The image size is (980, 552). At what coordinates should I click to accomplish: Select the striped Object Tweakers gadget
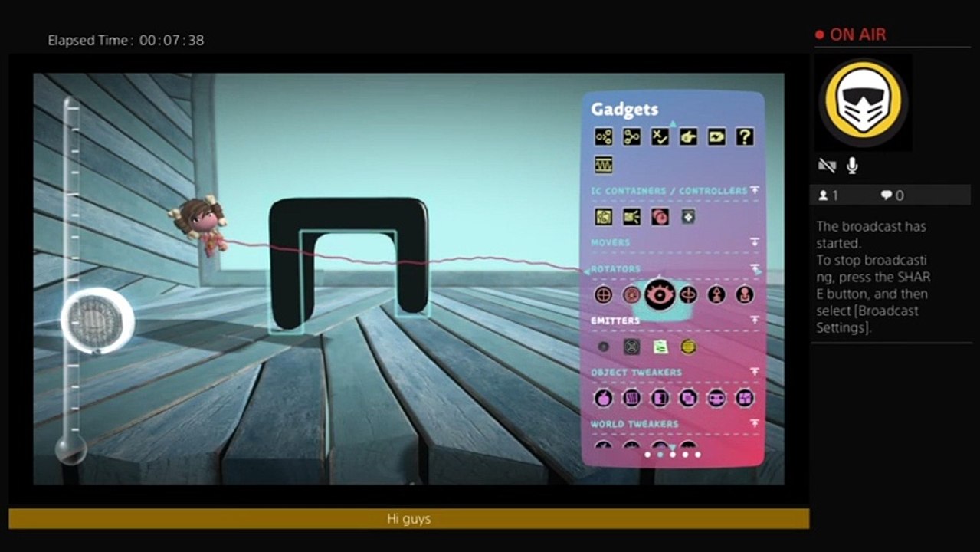pos(631,398)
